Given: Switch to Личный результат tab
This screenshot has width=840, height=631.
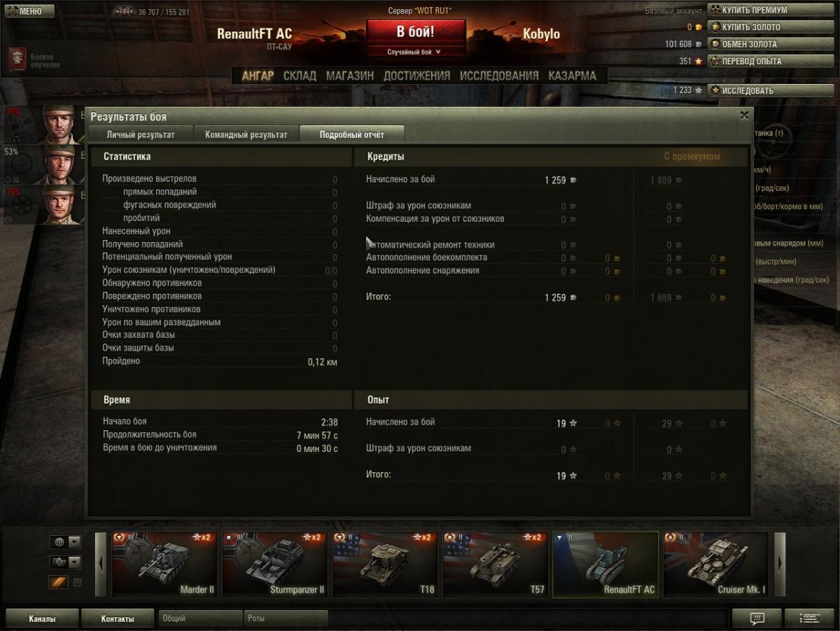Looking at the screenshot, I should [x=140, y=134].
